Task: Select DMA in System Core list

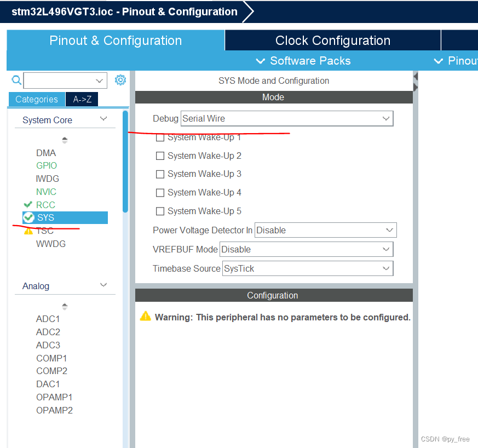Action: (x=46, y=153)
